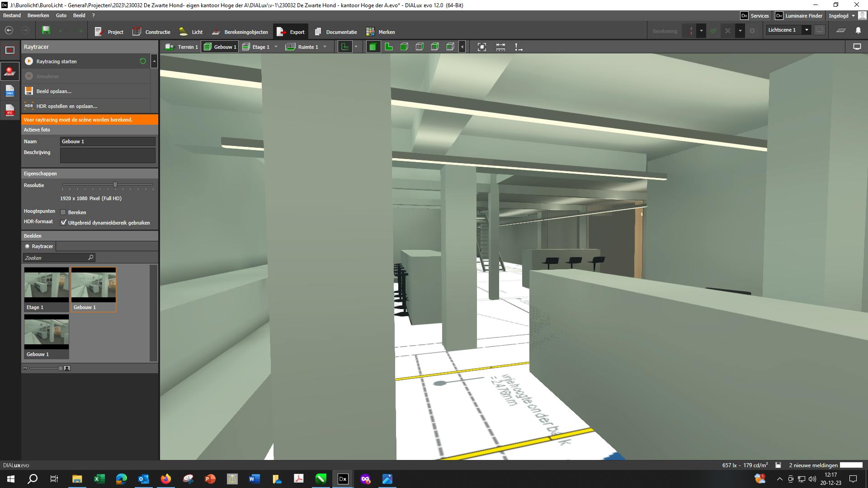Image resolution: width=868 pixels, height=488 pixels.
Task: Disable Uitgebreid dynamiekbereik gebruiken
Action: (63, 222)
